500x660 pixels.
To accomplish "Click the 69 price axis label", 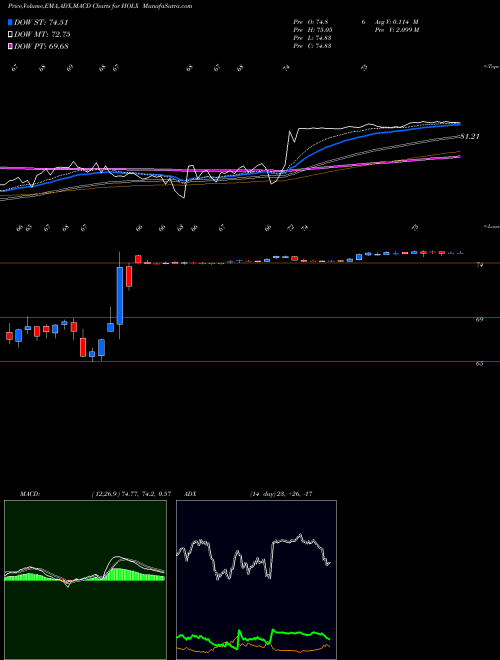I will [479, 319].
